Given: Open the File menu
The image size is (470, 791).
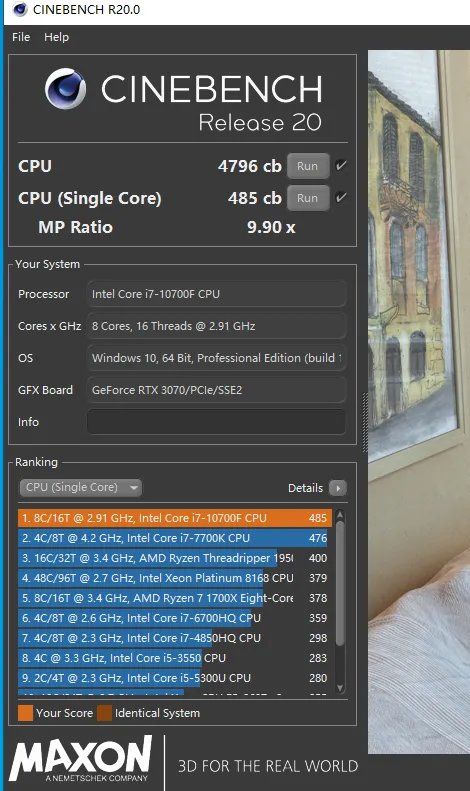Looking at the screenshot, I should [21, 37].
